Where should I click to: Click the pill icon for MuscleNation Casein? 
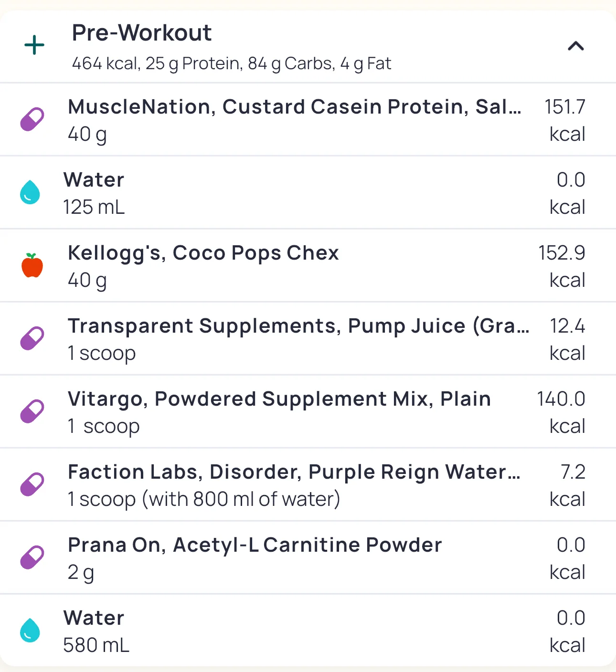coord(32,119)
